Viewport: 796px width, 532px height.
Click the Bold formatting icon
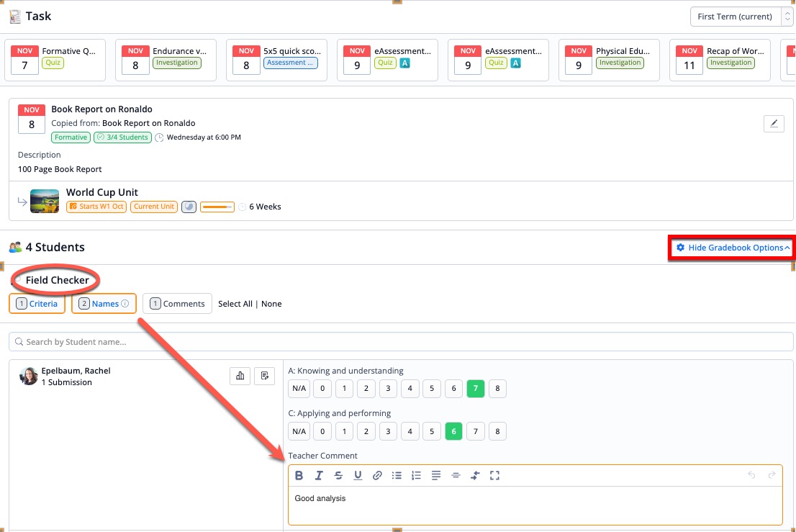(299, 475)
